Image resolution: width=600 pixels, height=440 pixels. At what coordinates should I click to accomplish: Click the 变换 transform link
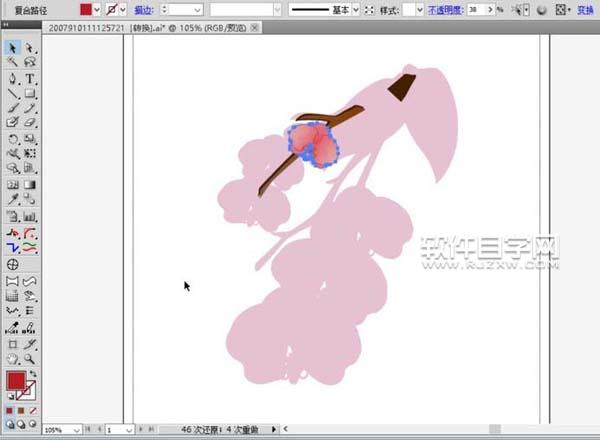click(585, 9)
